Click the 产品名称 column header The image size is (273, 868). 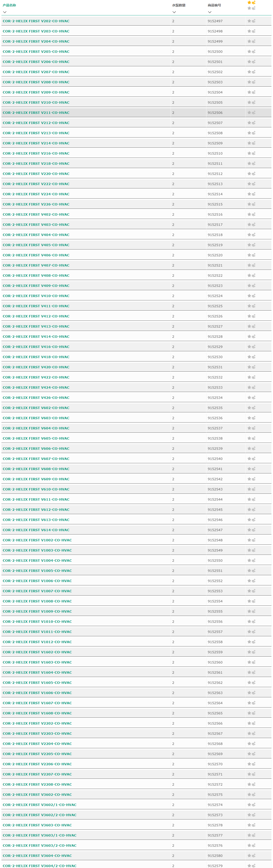tap(9, 5)
